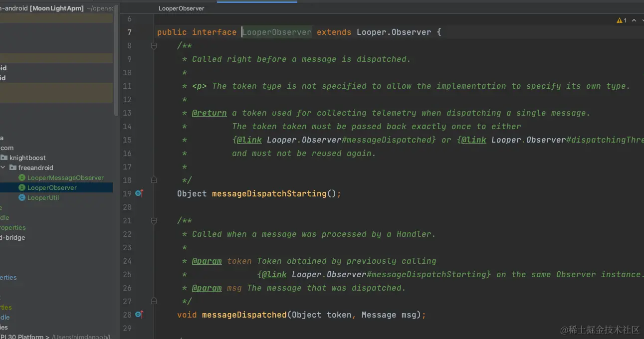Viewport: 644px width, 339px height.
Task: Click the '@param msg' tag on line 26
Action: [217, 288]
